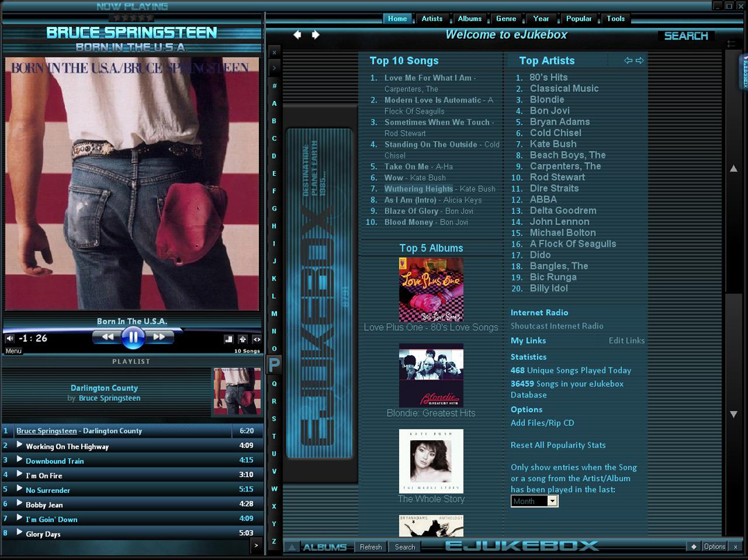Click the Refresh button in bottom bar
The width and height of the screenshot is (748, 560).
click(x=371, y=547)
